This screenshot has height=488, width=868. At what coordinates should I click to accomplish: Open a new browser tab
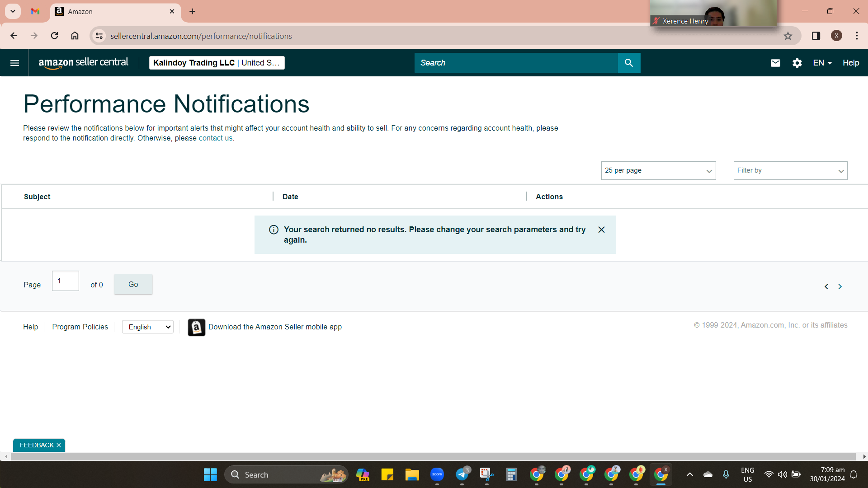tap(192, 11)
